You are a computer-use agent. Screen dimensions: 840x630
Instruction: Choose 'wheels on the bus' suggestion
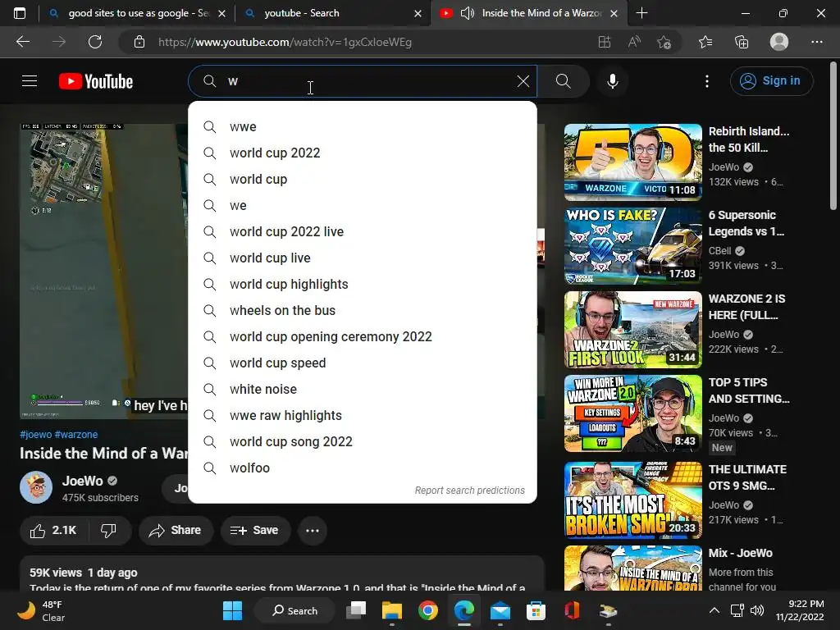[363, 311]
